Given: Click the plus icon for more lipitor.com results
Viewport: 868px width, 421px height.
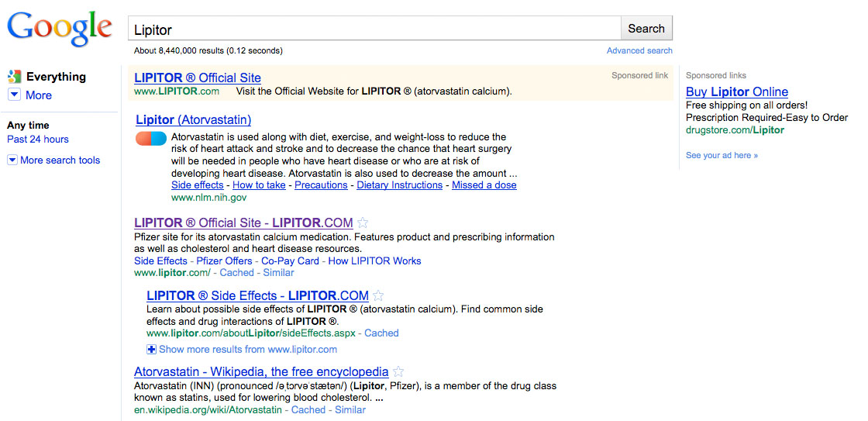Looking at the screenshot, I should [x=151, y=350].
